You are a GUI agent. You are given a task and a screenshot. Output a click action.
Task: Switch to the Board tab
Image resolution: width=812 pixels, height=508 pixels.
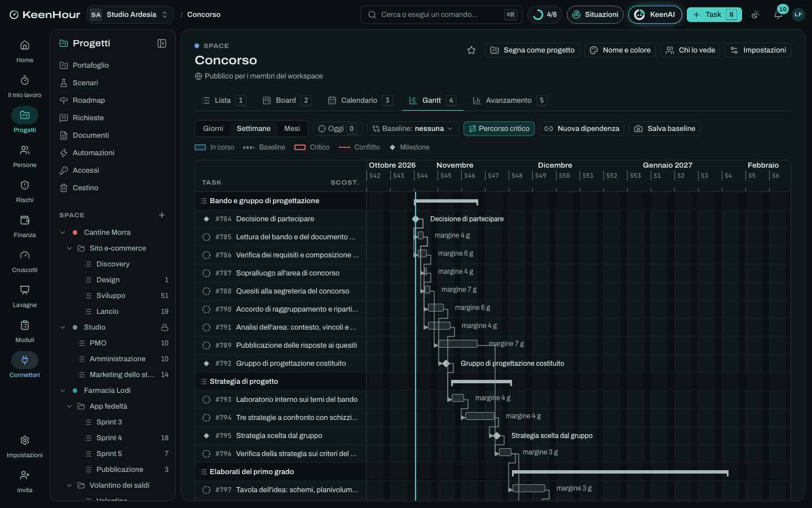pyautogui.click(x=286, y=100)
